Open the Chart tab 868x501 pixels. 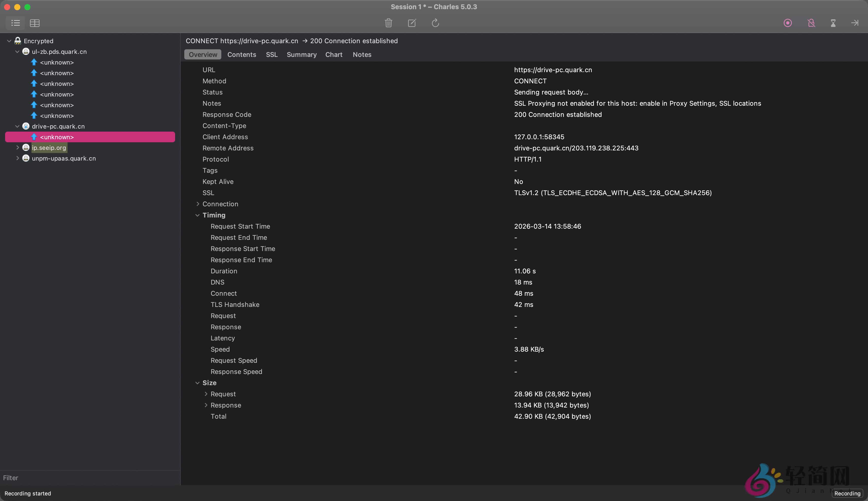[333, 54]
